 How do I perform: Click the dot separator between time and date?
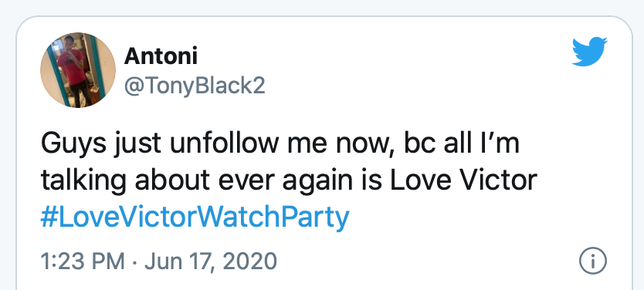(134, 261)
